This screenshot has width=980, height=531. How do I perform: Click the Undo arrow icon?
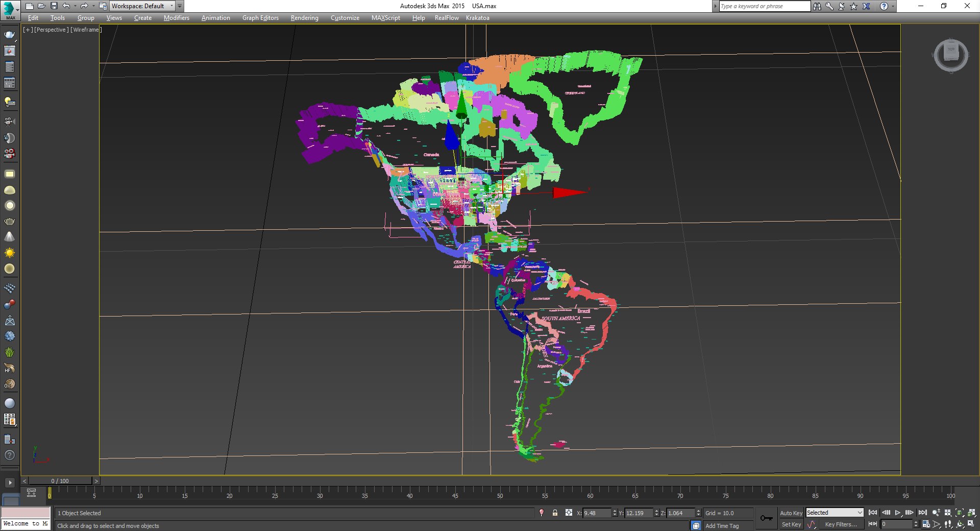pos(66,6)
